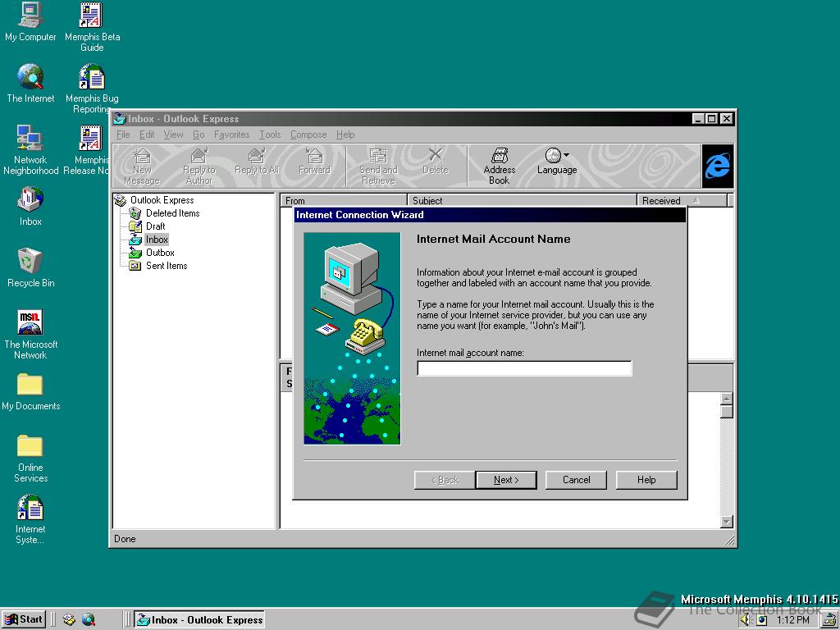Click Next in the wizard

pos(506,480)
